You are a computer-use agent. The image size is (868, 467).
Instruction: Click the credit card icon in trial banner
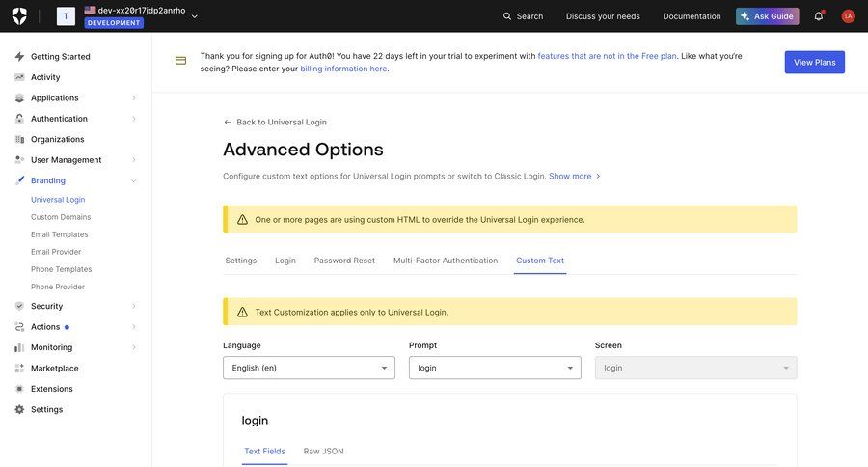181,61
